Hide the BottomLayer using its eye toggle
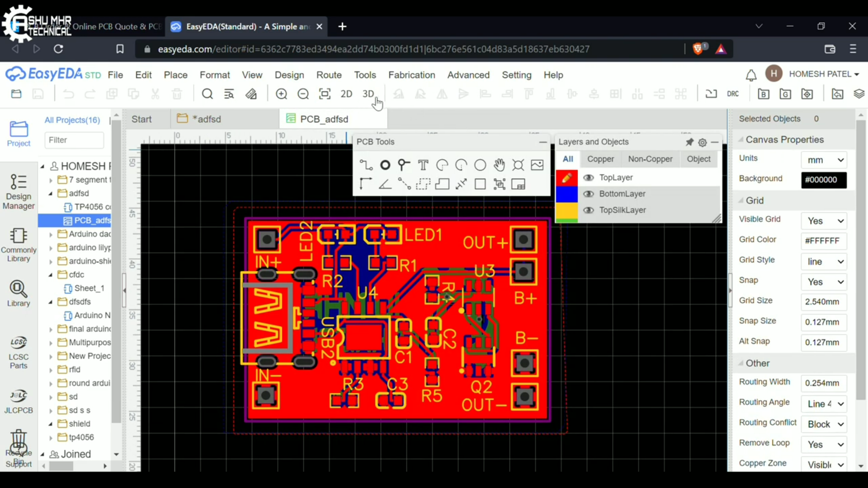 click(589, 194)
